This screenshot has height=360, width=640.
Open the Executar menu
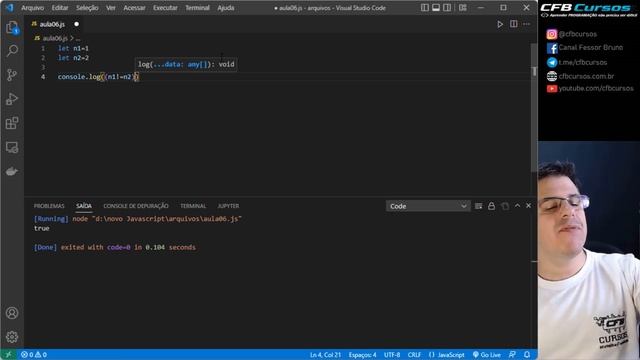tap(165, 8)
